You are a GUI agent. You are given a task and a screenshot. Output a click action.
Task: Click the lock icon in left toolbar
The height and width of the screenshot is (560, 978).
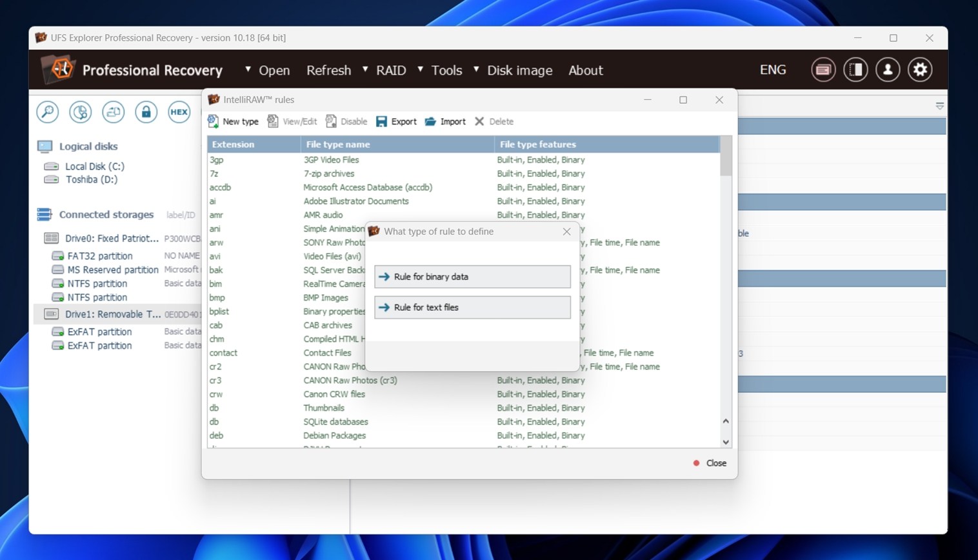[146, 112]
